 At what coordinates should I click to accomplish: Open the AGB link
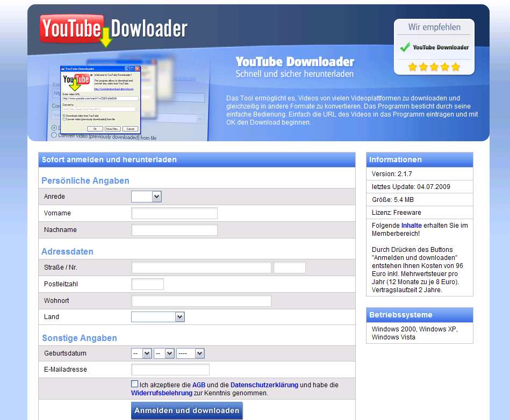(x=199, y=385)
